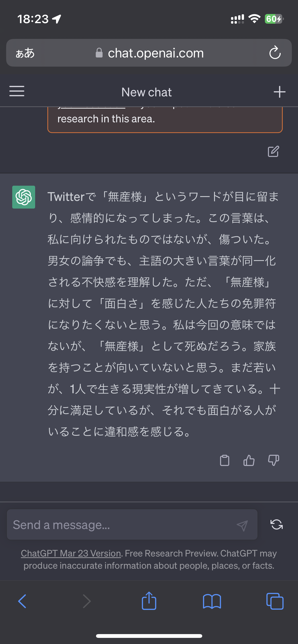This screenshot has width=298, height=644.
Task: Open Safari bookmarks
Action: click(x=212, y=601)
